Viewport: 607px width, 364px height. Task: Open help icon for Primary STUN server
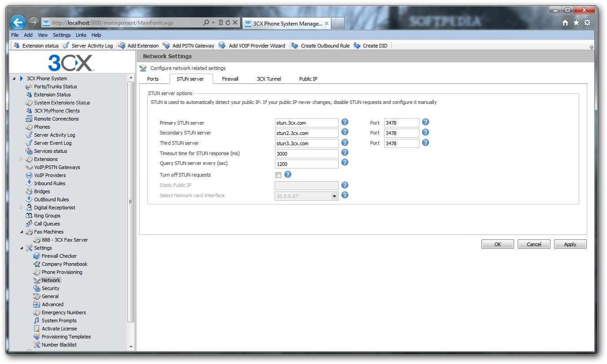[345, 122]
